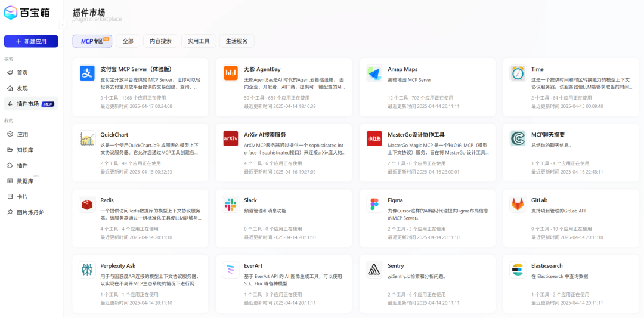644x318 pixels.
Task: Click the Time alarm clock icon
Action: coord(518,73)
